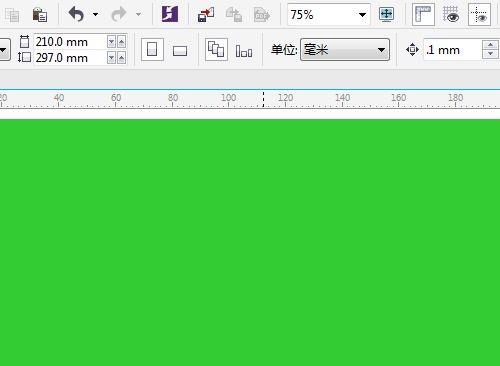Toggle the show guidelines button

[479, 14]
